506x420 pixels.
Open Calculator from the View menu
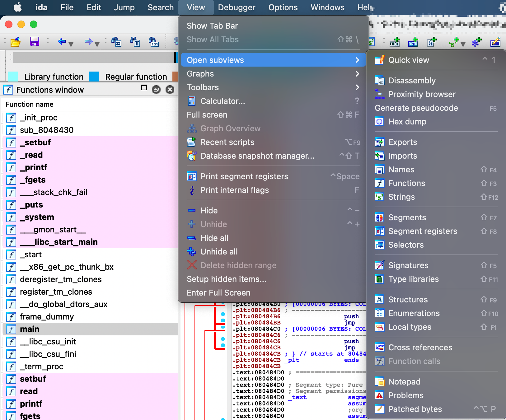point(273,101)
